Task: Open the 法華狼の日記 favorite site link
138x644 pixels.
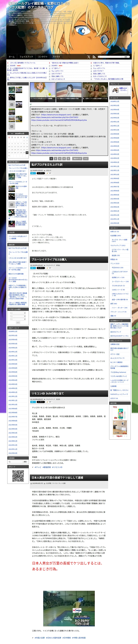Action: coord(115,344)
